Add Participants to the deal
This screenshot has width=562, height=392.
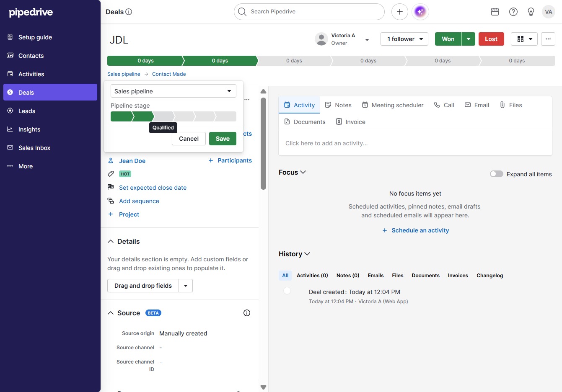[x=230, y=160]
